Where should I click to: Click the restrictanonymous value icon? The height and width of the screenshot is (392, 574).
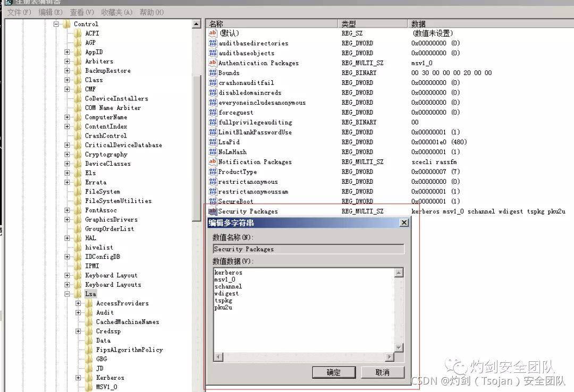point(213,181)
